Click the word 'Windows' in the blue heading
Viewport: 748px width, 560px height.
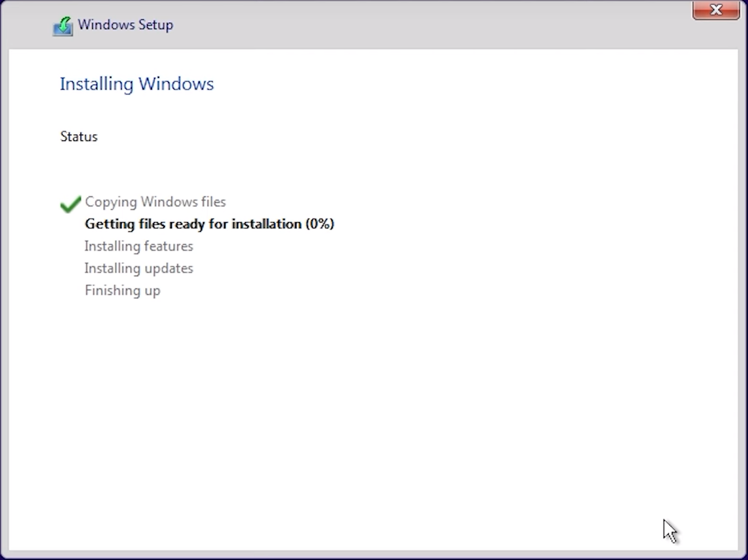point(176,84)
